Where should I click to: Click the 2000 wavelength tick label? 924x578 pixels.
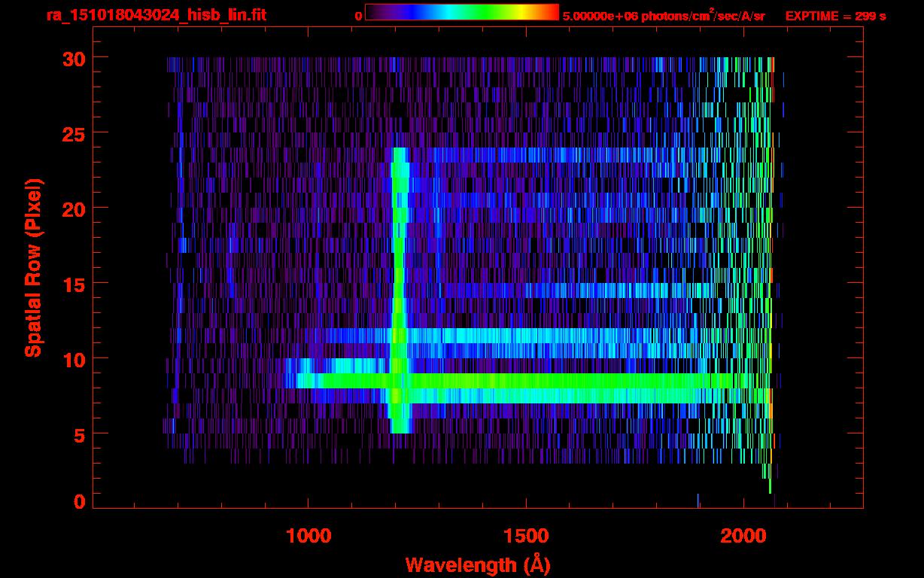click(743, 536)
